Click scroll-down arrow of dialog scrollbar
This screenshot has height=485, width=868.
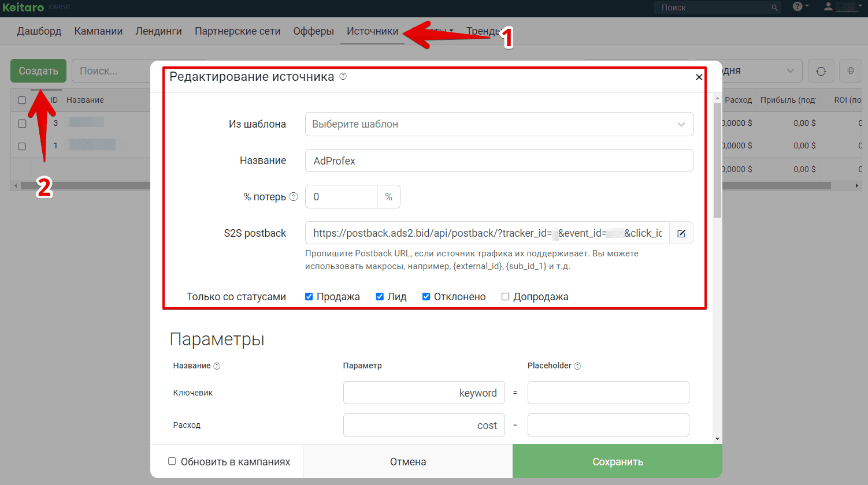(x=717, y=439)
